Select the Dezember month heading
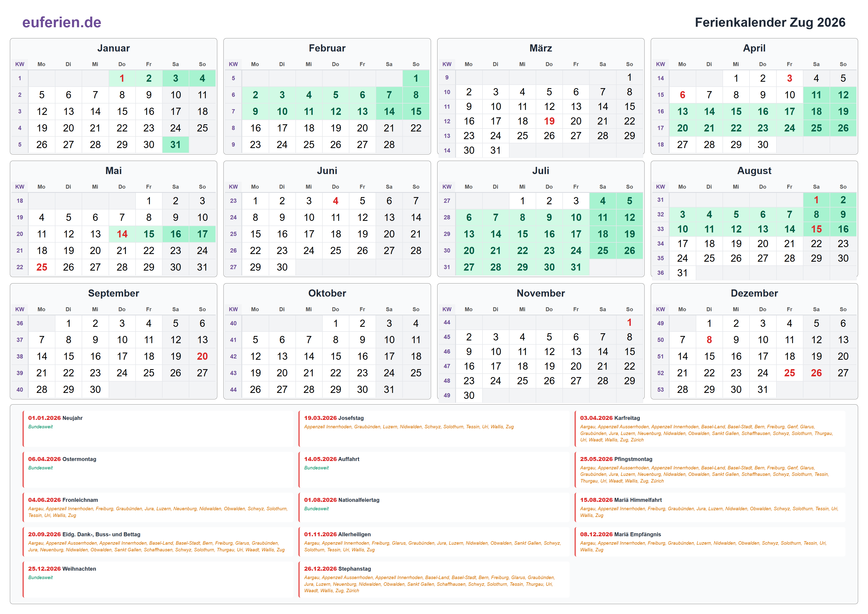Image resolution: width=868 pixels, height=614 pixels. point(754,293)
